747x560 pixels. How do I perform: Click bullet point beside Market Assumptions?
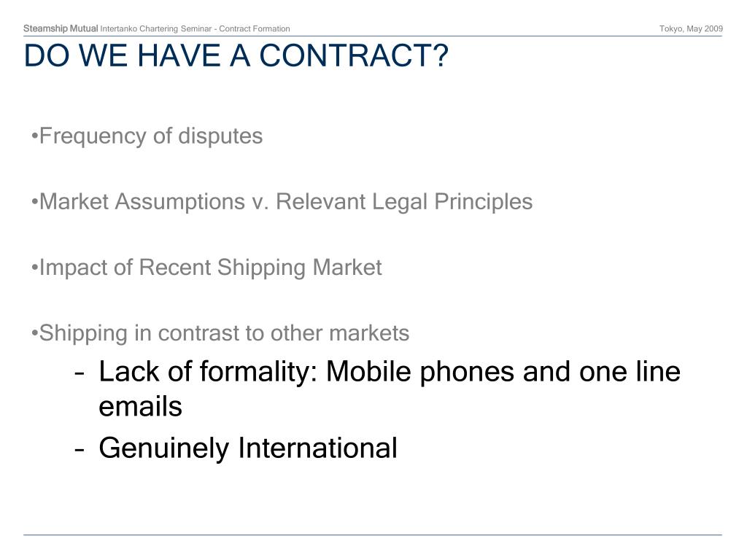pos(34,203)
